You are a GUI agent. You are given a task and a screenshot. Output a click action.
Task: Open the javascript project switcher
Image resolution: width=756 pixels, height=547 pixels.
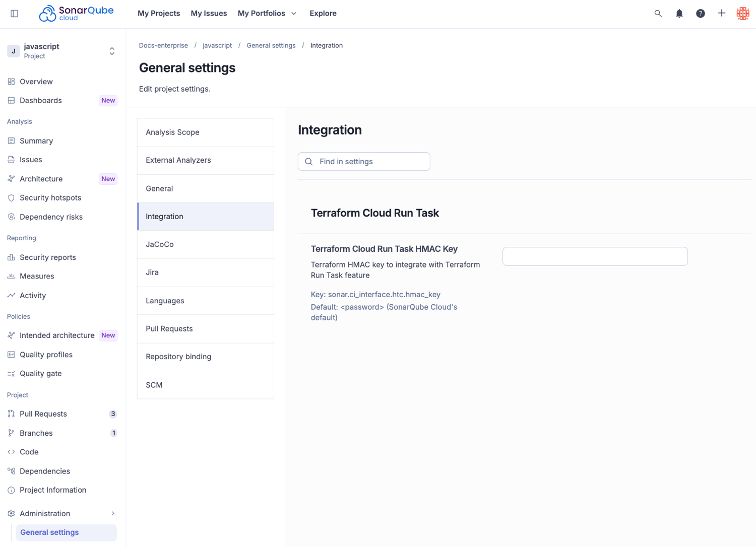click(62, 51)
